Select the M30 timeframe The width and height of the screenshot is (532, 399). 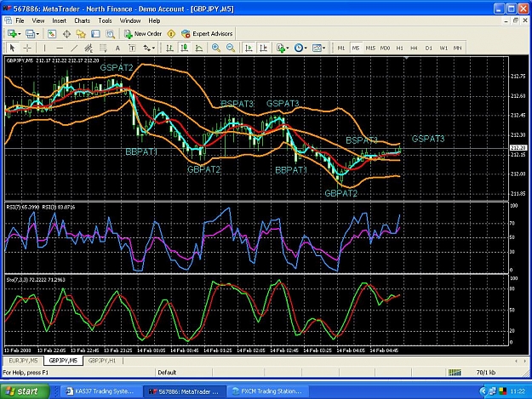click(x=385, y=48)
